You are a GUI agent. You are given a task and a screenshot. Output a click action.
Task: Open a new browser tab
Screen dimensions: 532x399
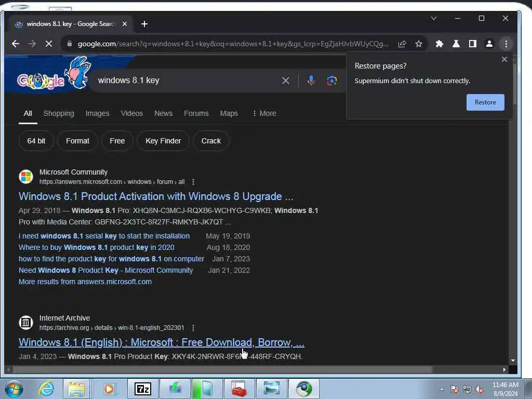[x=144, y=24]
